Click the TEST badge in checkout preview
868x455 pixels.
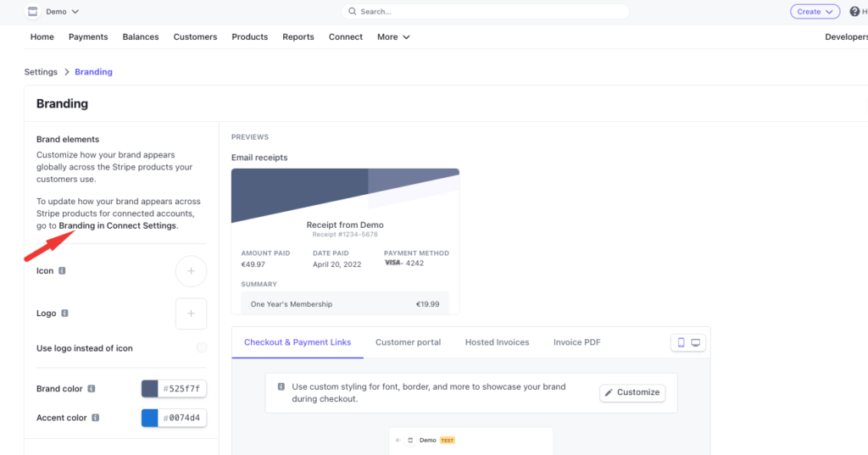click(x=448, y=441)
